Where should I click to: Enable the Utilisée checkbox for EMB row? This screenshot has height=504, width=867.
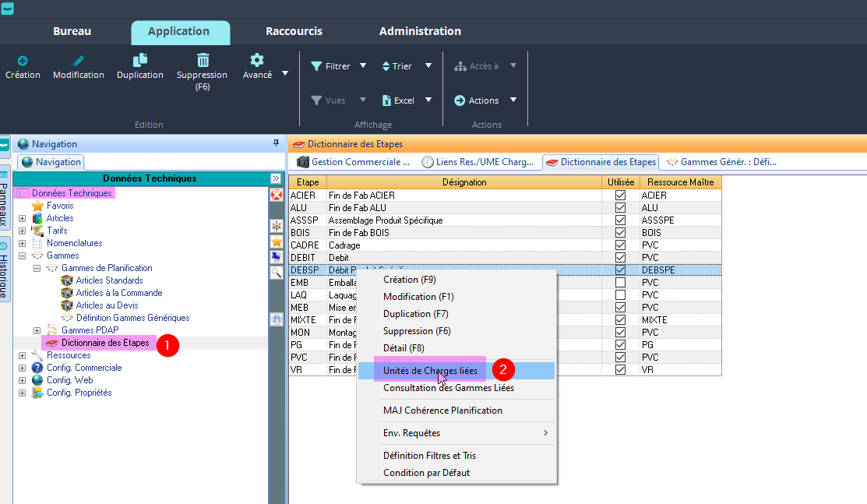click(x=620, y=283)
